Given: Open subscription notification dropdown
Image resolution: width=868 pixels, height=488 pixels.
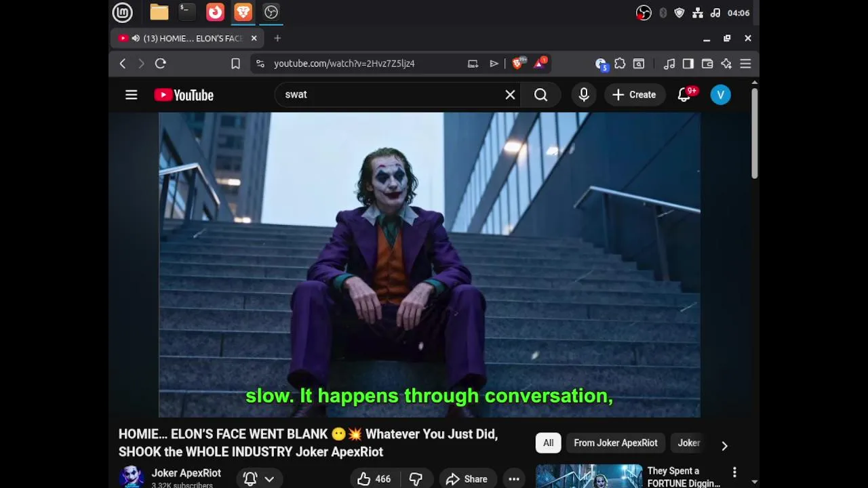Looking at the screenshot, I should [259, 479].
